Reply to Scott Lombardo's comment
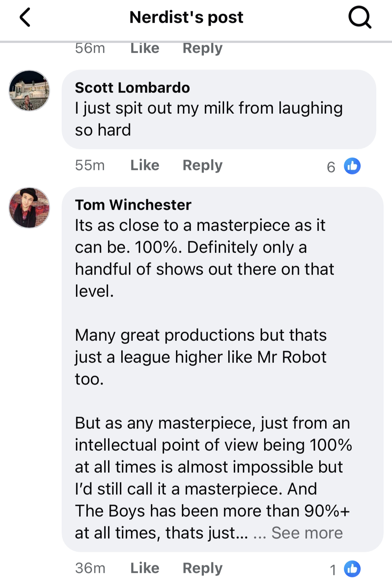This screenshot has height=585, width=392. (x=202, y=165)
